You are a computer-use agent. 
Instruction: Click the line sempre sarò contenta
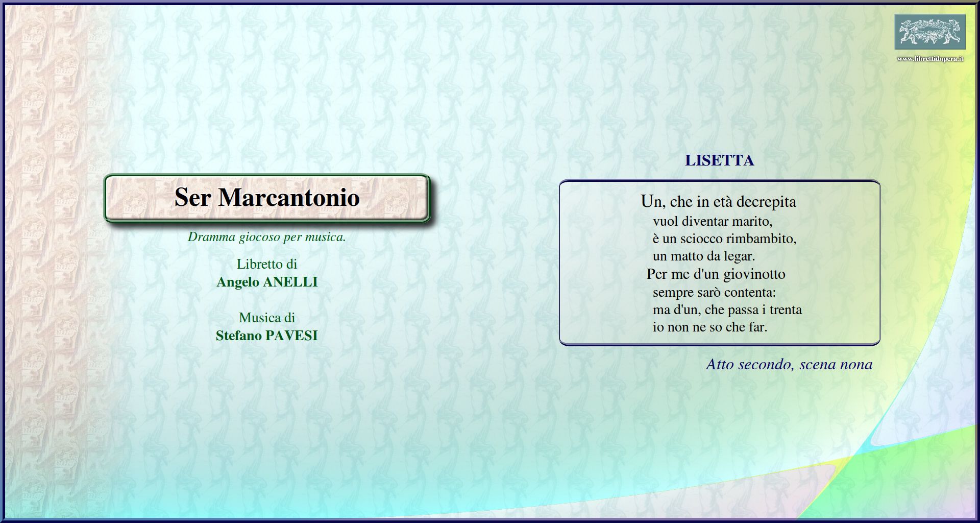pos(714,292)
